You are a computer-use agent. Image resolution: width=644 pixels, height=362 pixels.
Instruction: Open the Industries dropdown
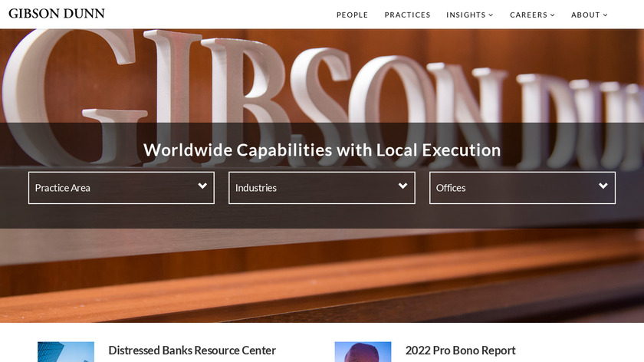tap(321, 188)
